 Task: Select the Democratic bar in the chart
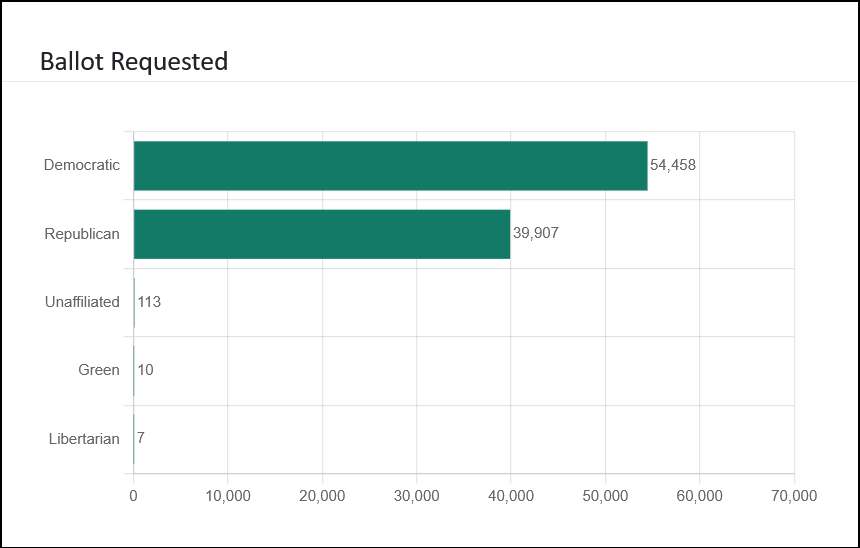(x=390, y=166)
